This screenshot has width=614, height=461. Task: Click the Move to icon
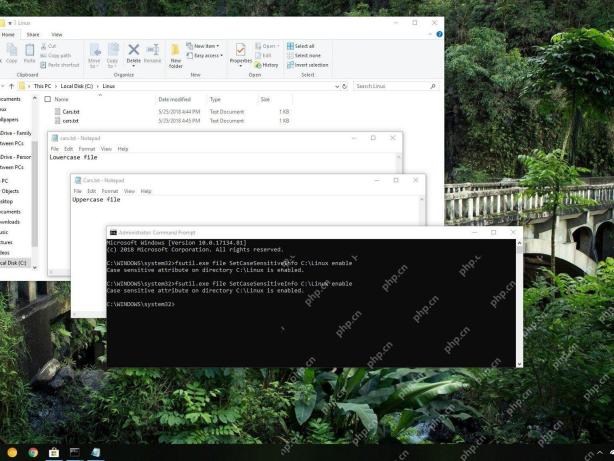point(94,55)
